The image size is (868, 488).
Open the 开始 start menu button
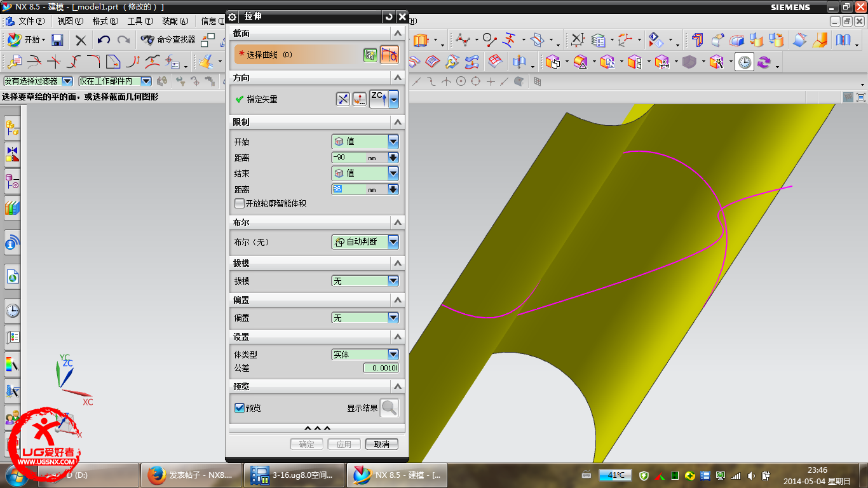(26, 39)
